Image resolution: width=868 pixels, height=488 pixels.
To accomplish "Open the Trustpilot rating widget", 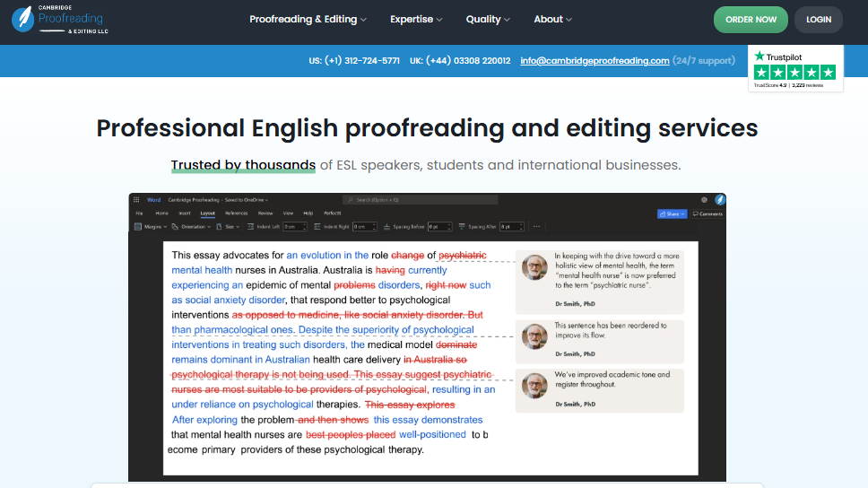I will tap(795, 69).
